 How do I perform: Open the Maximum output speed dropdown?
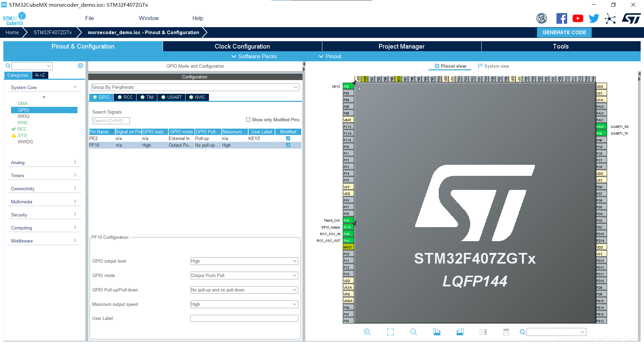244,304
